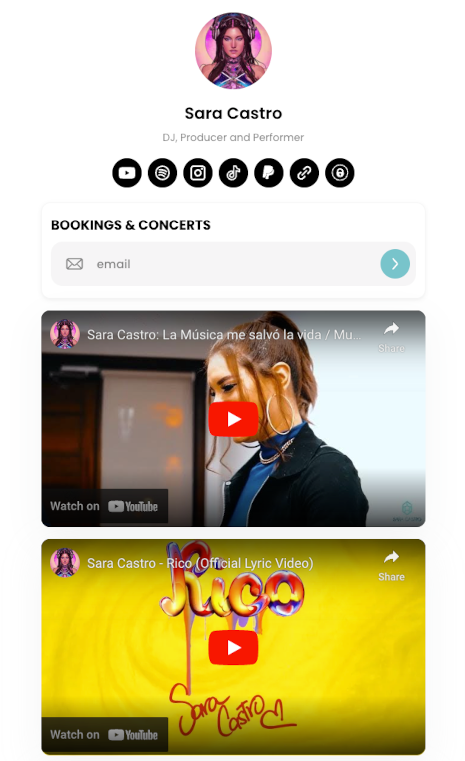Focus the email input field
Image resolution: width=465 pixels, height=761 pixels.
[233, 264]
